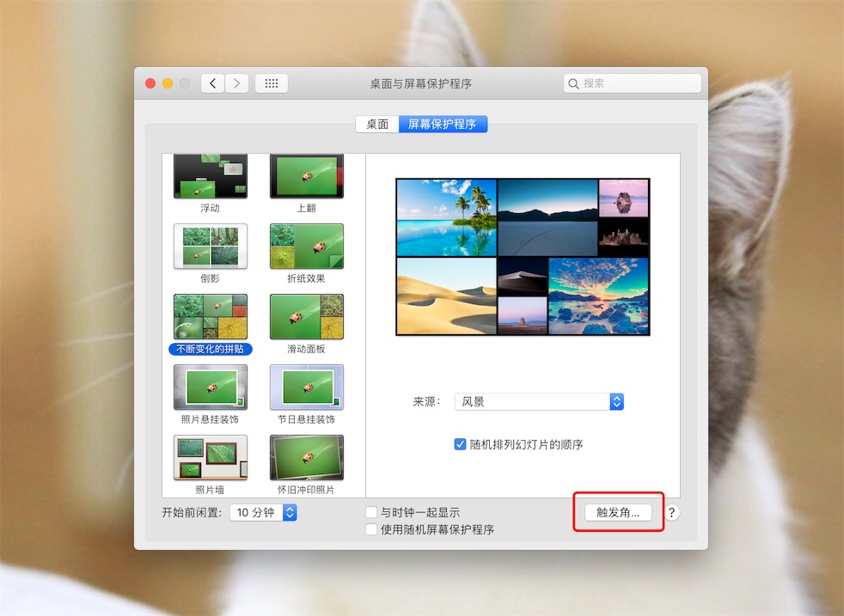The width and height of the screenshot is (844, 616).
Task: Close the window with red button
Action: [x=150, y=83]
